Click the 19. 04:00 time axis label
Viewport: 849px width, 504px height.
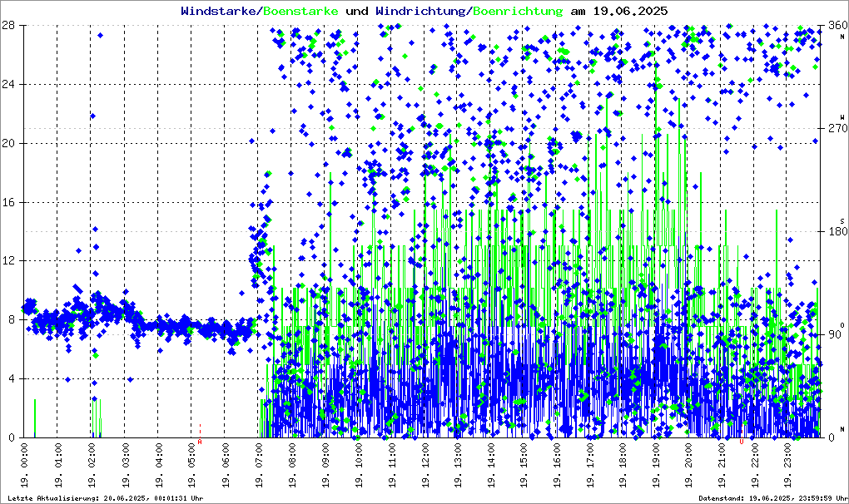pyautogui.click(x=158, y=465)
